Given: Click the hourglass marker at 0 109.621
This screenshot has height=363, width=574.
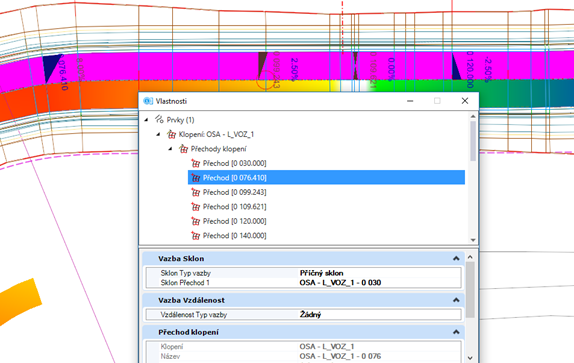Looking at the screenshot, I should click(355, 66).
